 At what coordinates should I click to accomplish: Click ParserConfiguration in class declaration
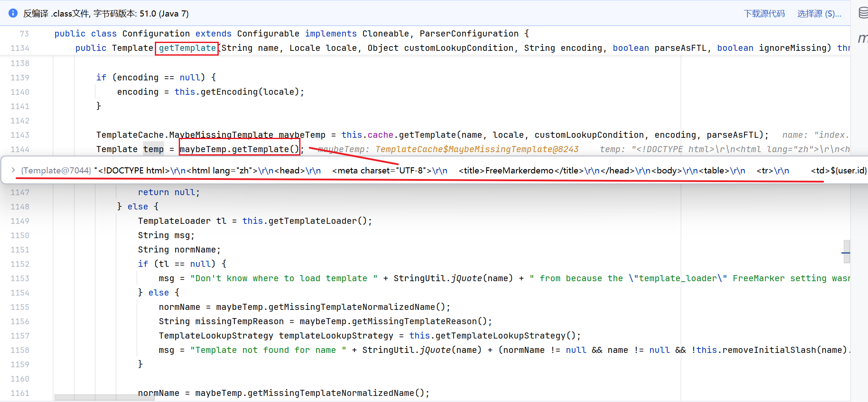coord(469,33)
